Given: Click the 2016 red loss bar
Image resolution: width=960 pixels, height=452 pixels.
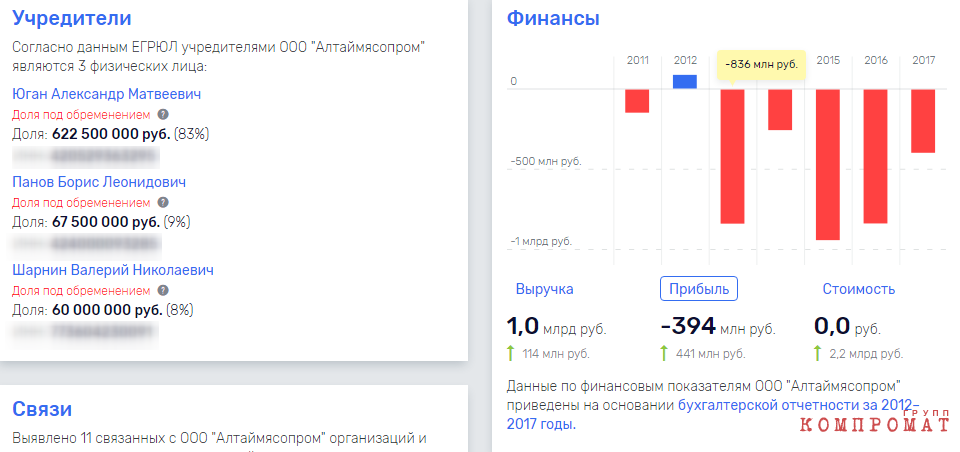Looking at the screenshot, I should (876, 157).
